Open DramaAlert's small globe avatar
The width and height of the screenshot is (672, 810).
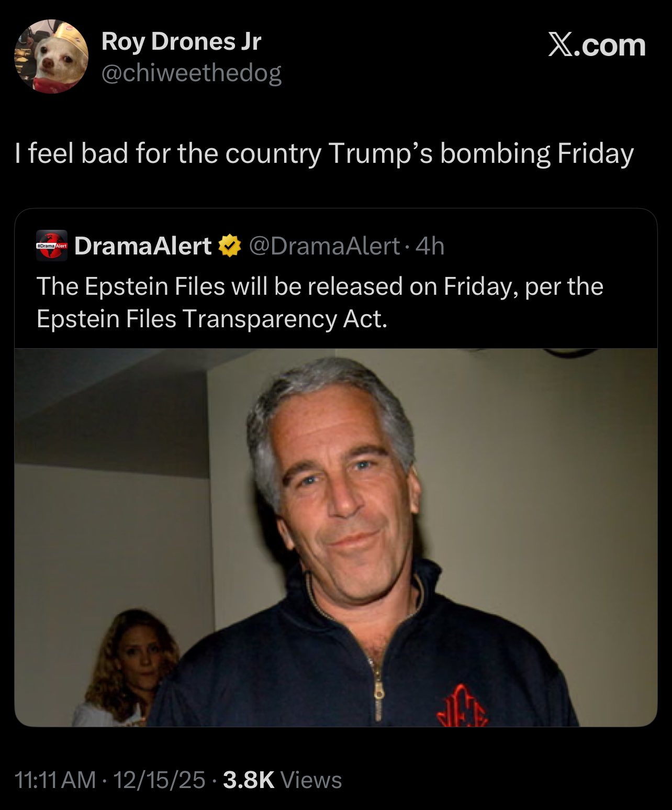point(51,245)
